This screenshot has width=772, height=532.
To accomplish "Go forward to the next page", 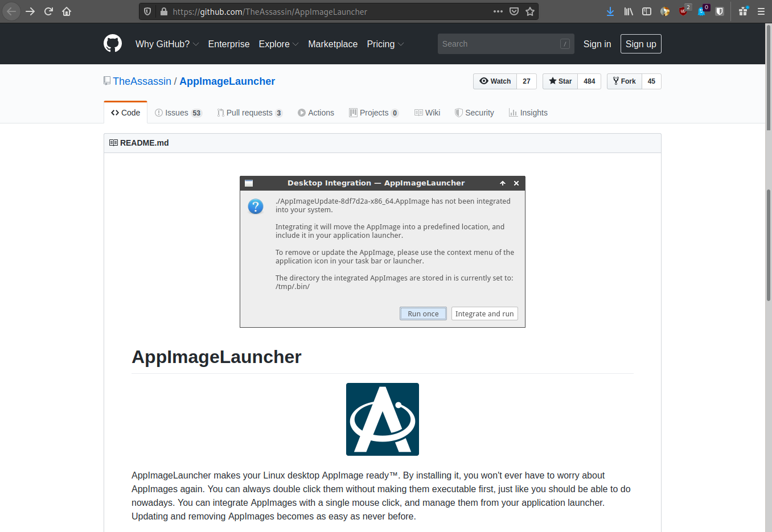I will click(30, 11).
